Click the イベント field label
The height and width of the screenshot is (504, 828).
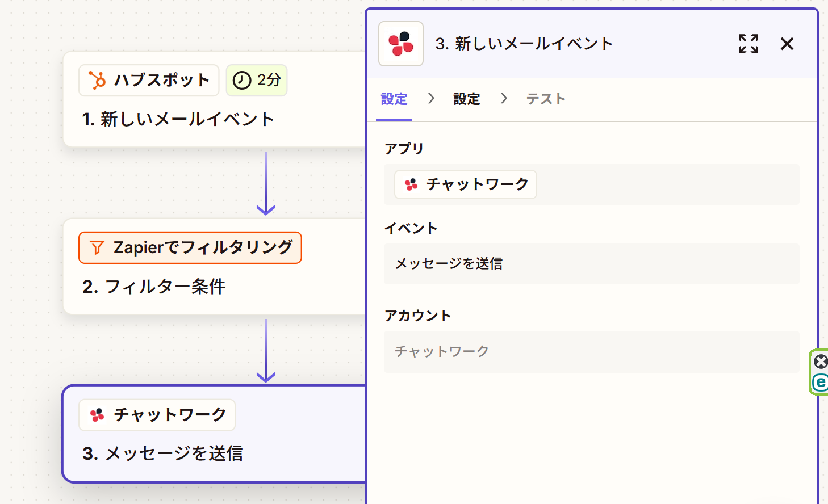(x=411, y=228)
